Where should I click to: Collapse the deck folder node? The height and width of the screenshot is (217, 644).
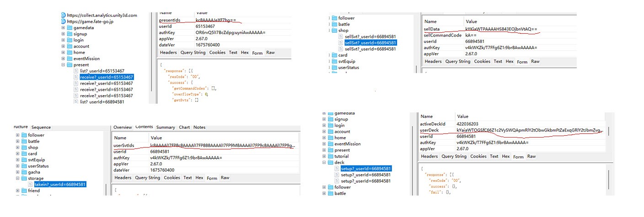[x=324, y=163]
